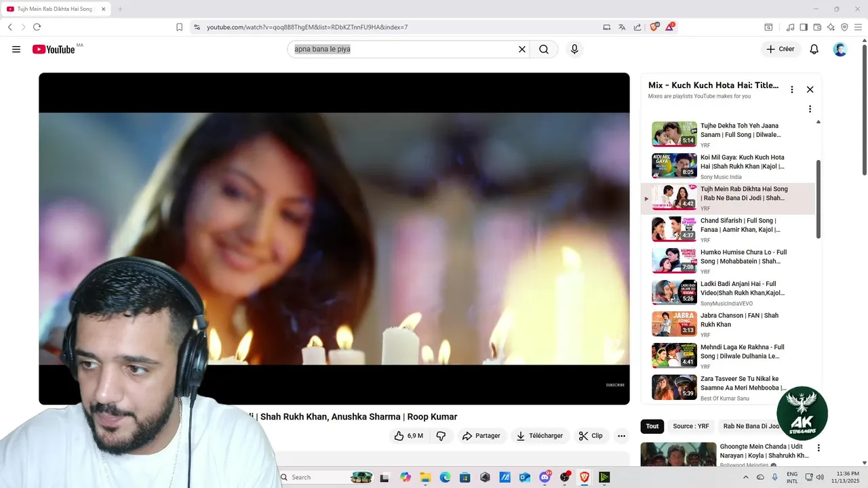Open Microsoft Store from the taskbar
The height and width of the screenshot is (488, 868).
tap(465, 477)
